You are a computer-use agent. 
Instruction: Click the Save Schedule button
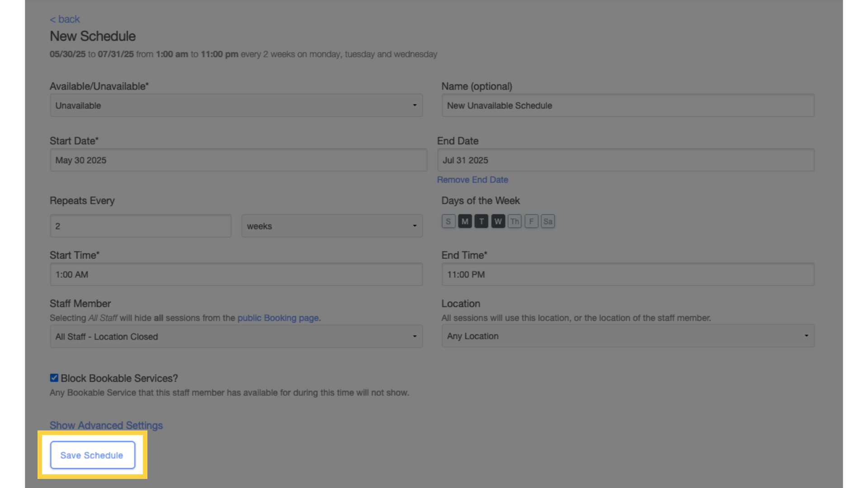(x=93, y=455)
